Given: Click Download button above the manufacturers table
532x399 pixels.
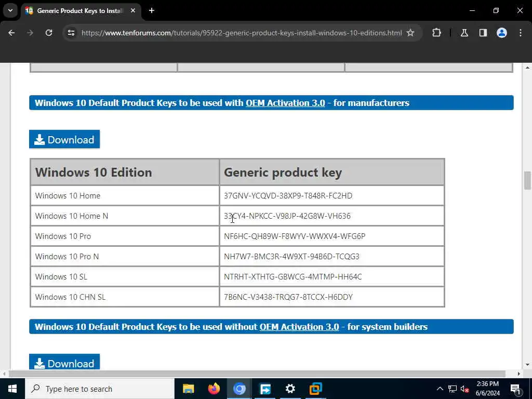Looking at the screenshot, I should [x=64, y=139].
